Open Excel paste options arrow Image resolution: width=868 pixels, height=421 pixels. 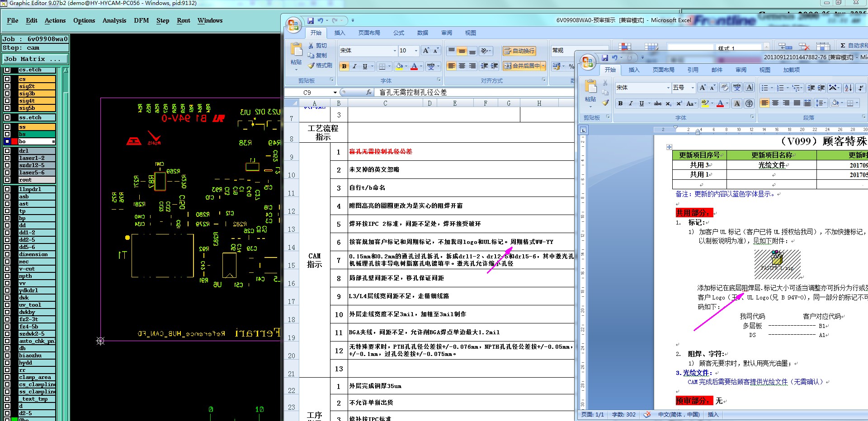[x=296, y=70]
